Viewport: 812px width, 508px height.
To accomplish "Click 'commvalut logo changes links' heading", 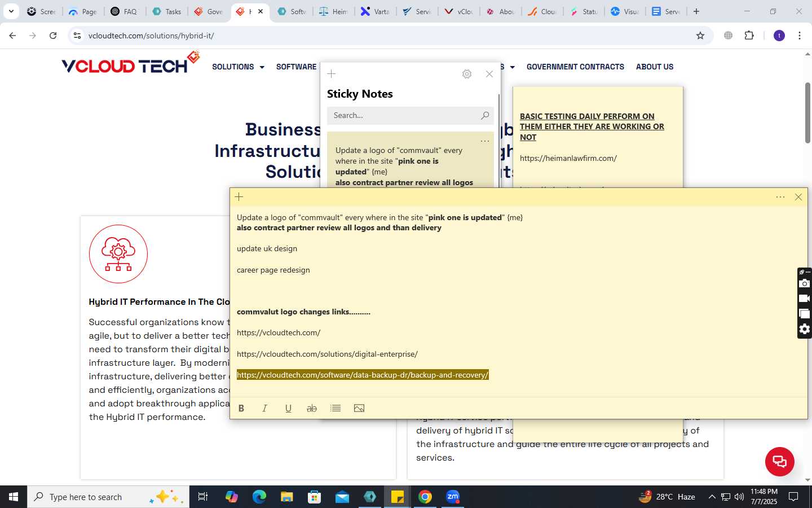I will (303, 312).
